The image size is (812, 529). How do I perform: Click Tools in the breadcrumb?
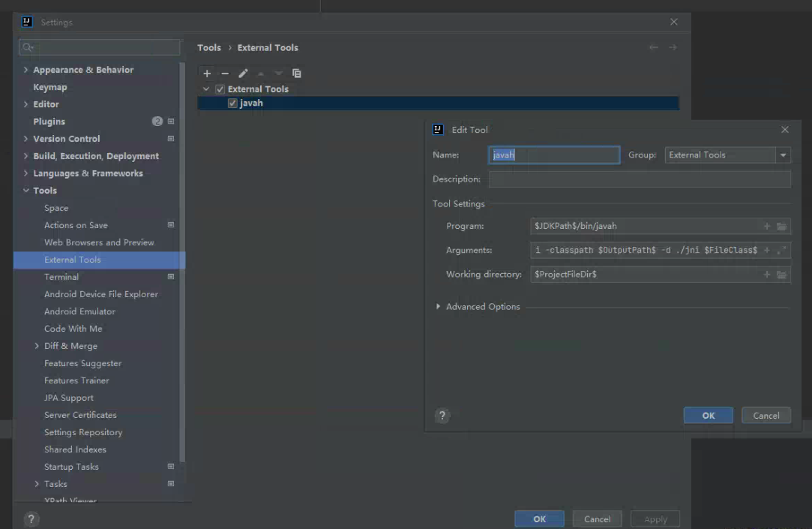tap(209, 48)
